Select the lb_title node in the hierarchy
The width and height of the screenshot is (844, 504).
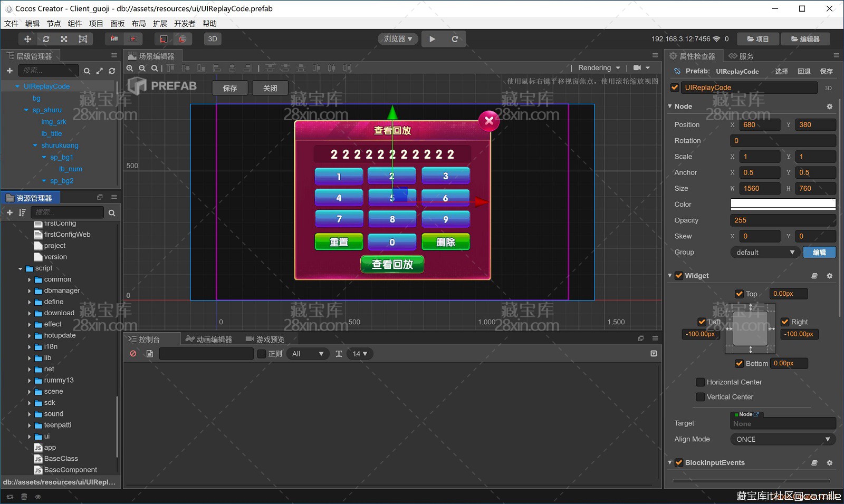point(52,134)
